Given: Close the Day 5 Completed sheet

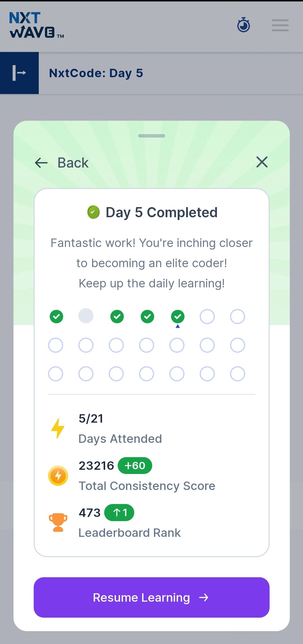Looking at the screenshot, I should click(x=262, y=162).
